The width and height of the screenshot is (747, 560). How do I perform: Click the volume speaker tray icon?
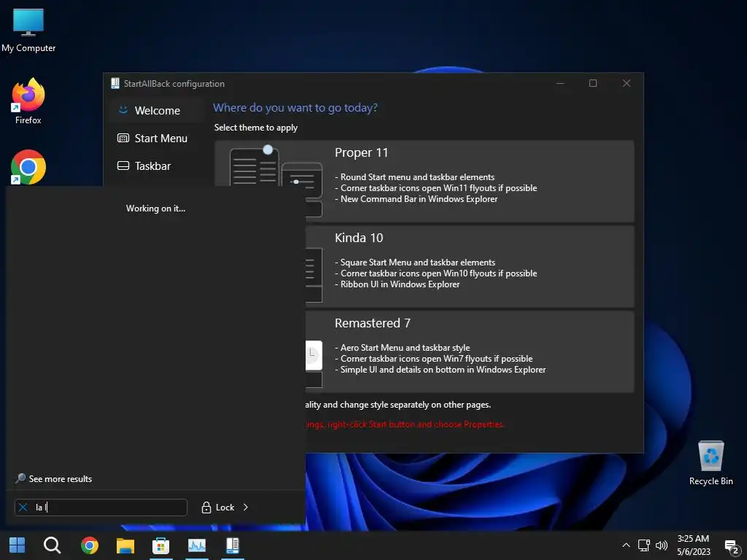pos(661,545)
